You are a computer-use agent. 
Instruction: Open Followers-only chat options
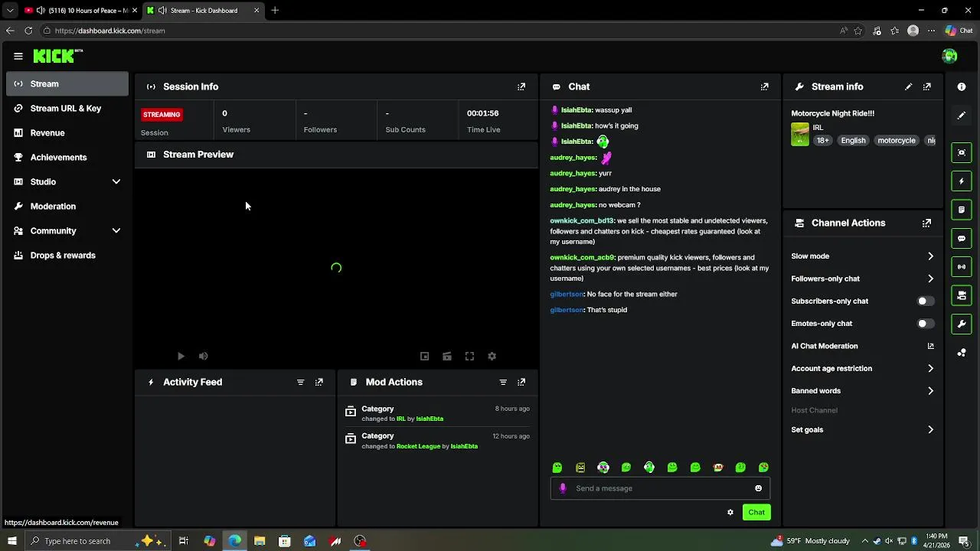(863, 279)
